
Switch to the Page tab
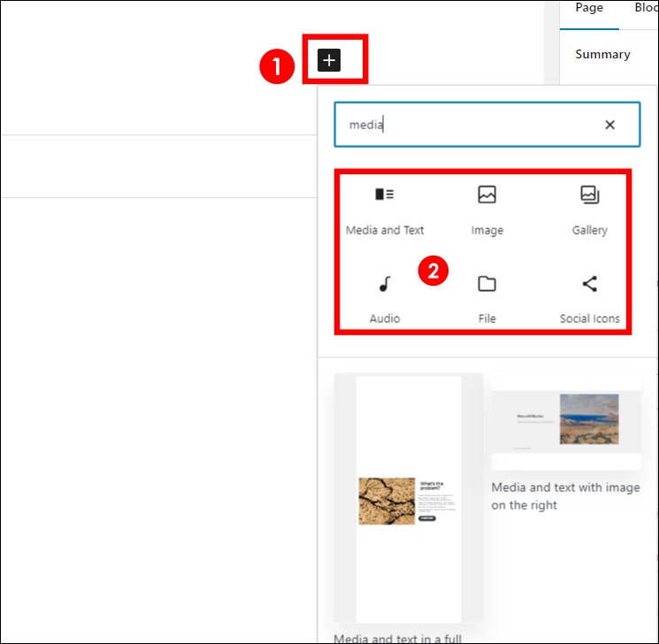click(589, 8)
